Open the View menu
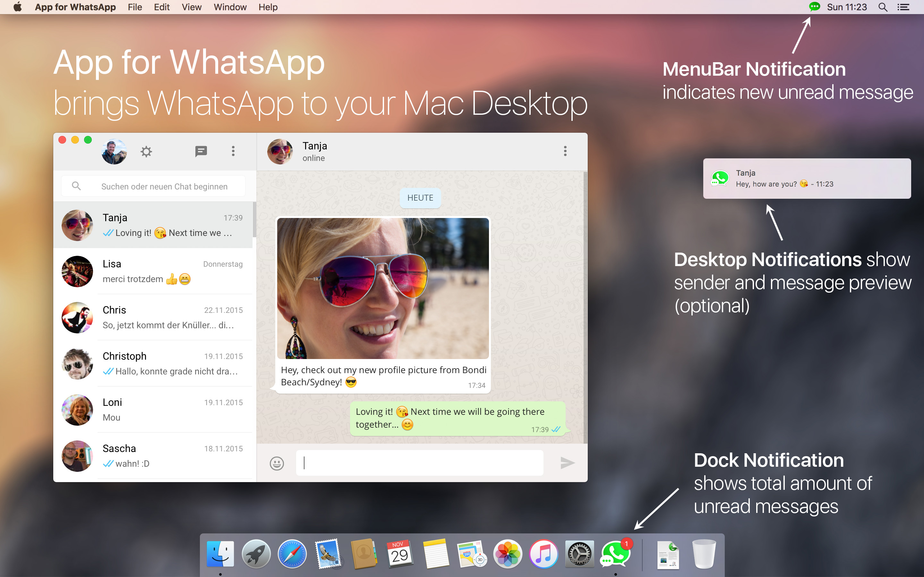 (x=191, y=7)
